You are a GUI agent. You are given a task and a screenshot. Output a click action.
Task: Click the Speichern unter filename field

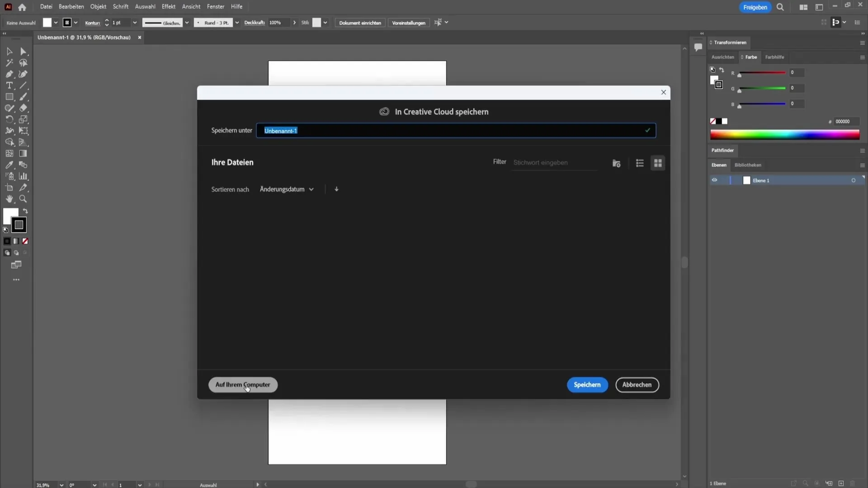[456, 131]
